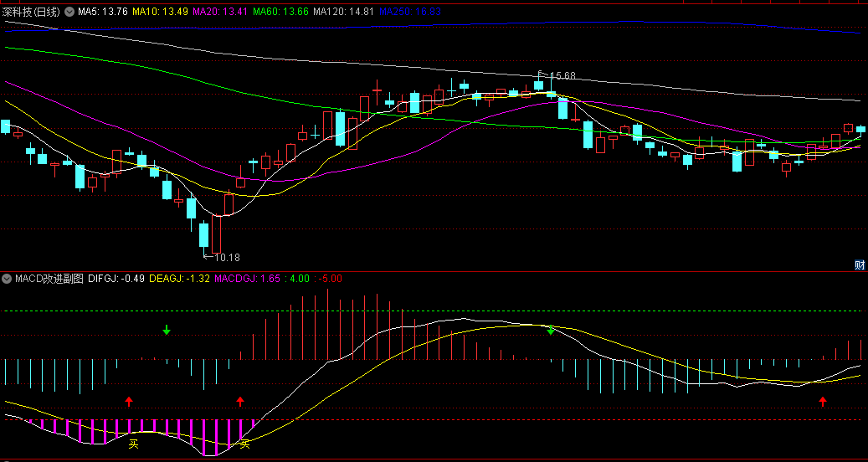868x462 pixels.
Task: Click the MA250: 16.83 label
Action: coord(409,12)
